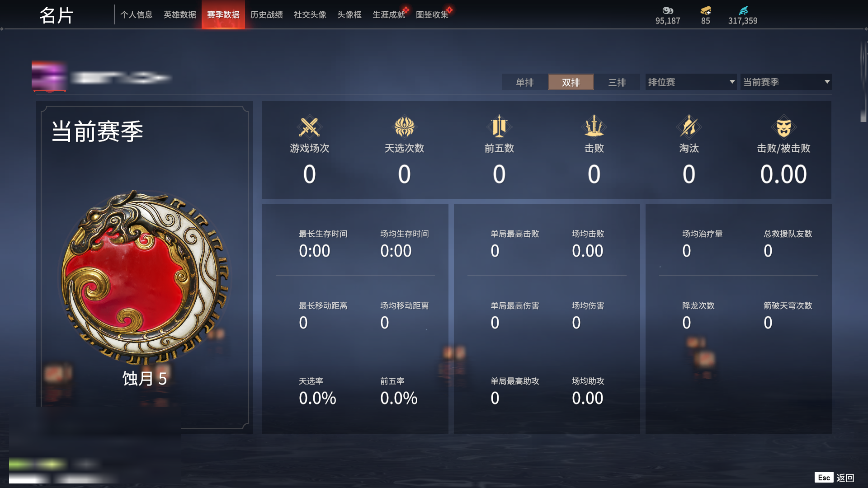
Task: Switch to the 历史战绩 tab
Action: pos(266,14)
